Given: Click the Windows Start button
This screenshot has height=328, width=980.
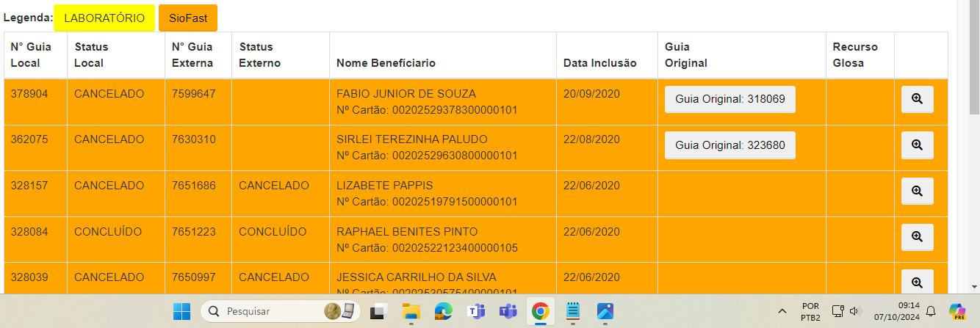Looking at the screenshot, I should (x=181, y=311).
